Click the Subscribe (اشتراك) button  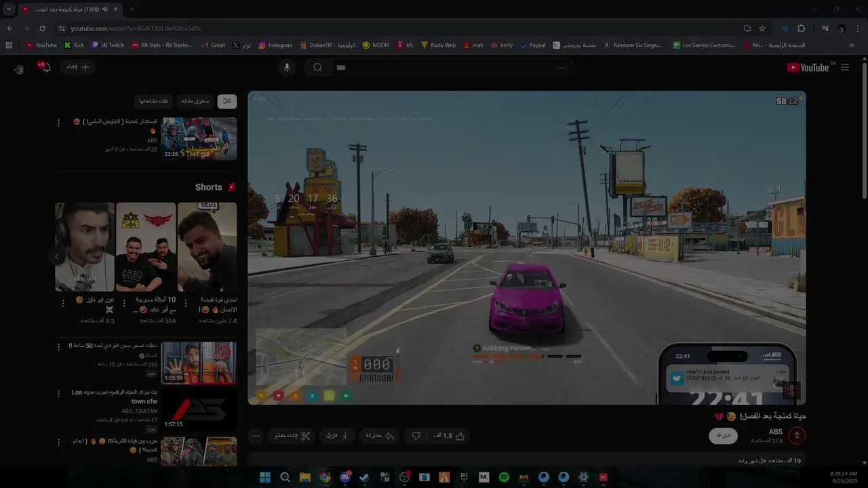pos(724,436)
